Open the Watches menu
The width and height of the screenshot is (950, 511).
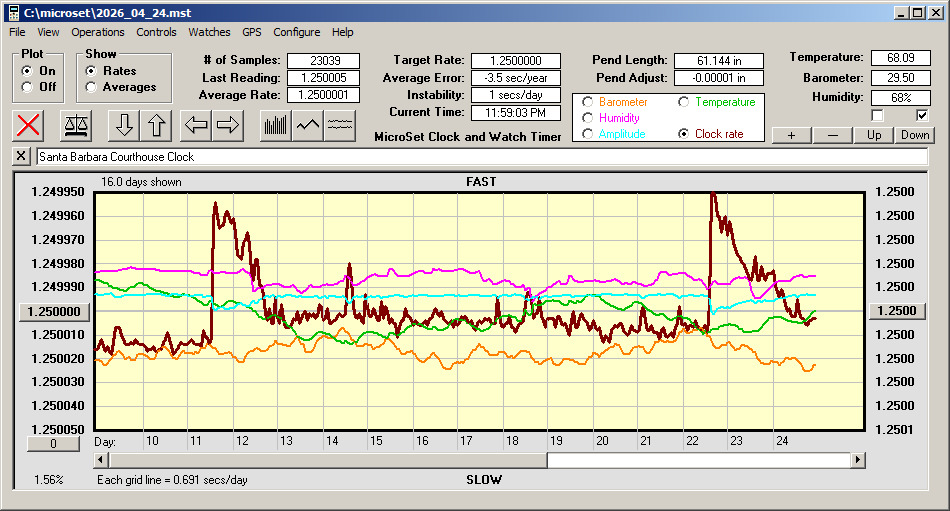(209, 32)
